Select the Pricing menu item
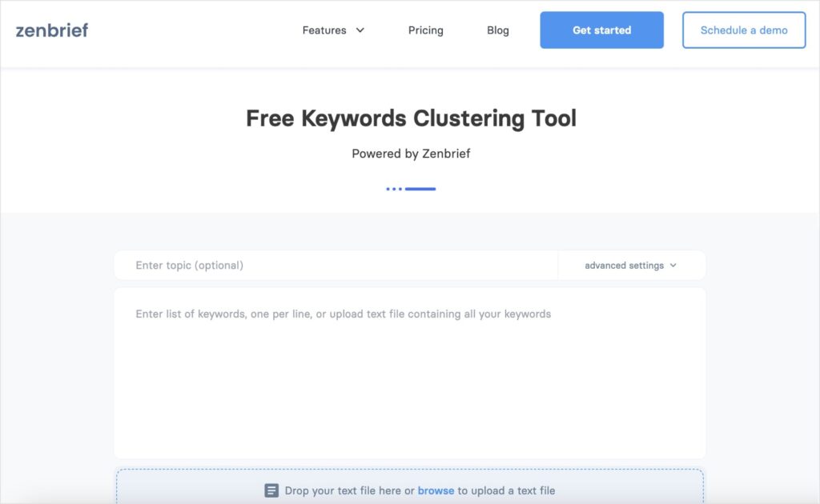This screenshot has height=504, width=820. point(425,30)
